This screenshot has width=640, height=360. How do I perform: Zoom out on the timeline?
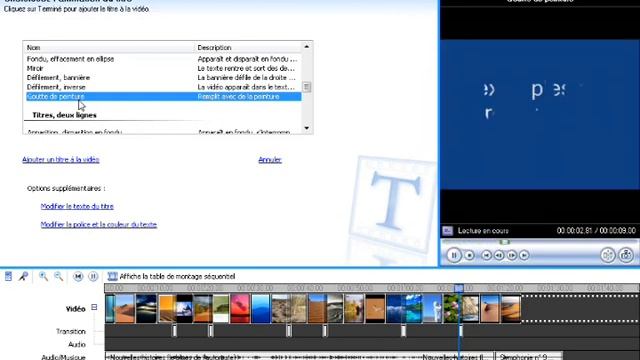(x=58, y=276)
